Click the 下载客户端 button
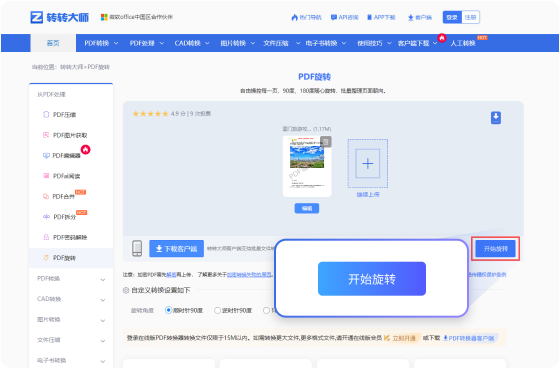This screenshot has height=369, width=560. (176, 249)
